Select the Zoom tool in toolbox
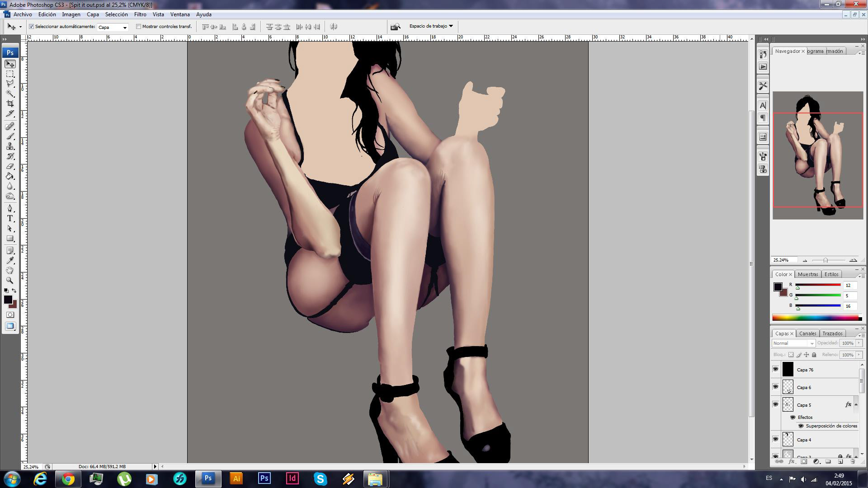868x488 pixels. (x=10, y=280)
